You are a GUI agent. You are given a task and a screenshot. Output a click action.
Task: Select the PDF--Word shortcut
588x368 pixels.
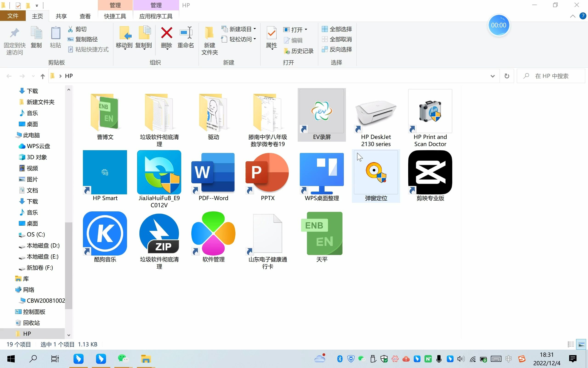pos(213,176)
